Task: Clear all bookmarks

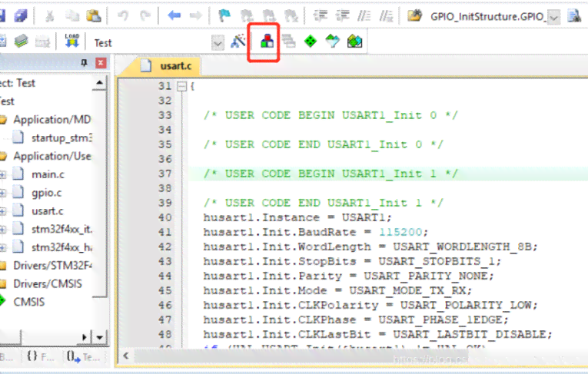Action: click(x=291, y=15)
